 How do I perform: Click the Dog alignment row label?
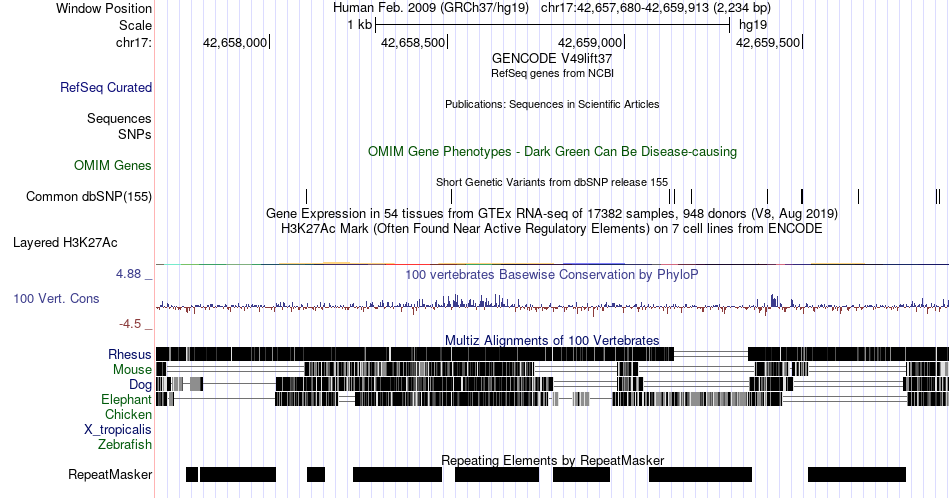coord(140,384)
